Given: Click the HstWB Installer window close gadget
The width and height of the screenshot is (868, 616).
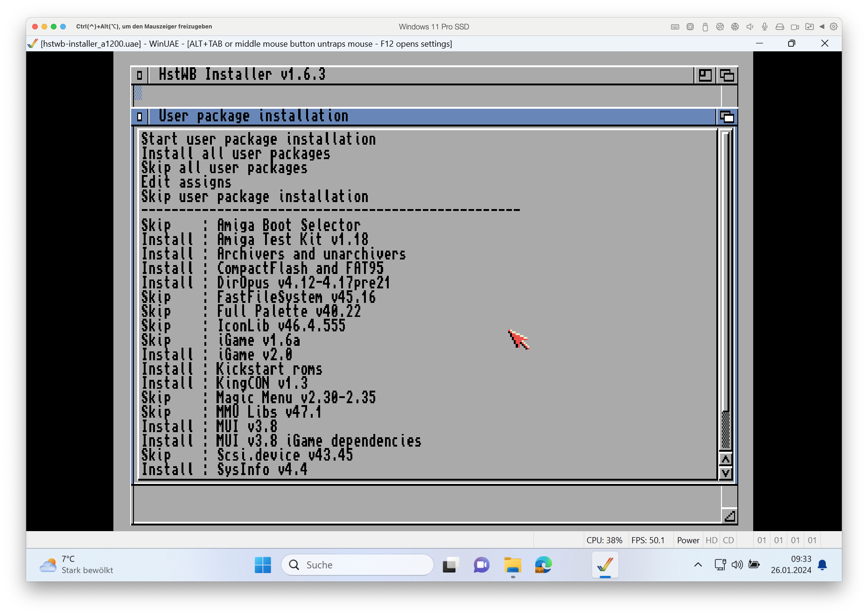Looking at the screenshot, I should pos(140,75).
